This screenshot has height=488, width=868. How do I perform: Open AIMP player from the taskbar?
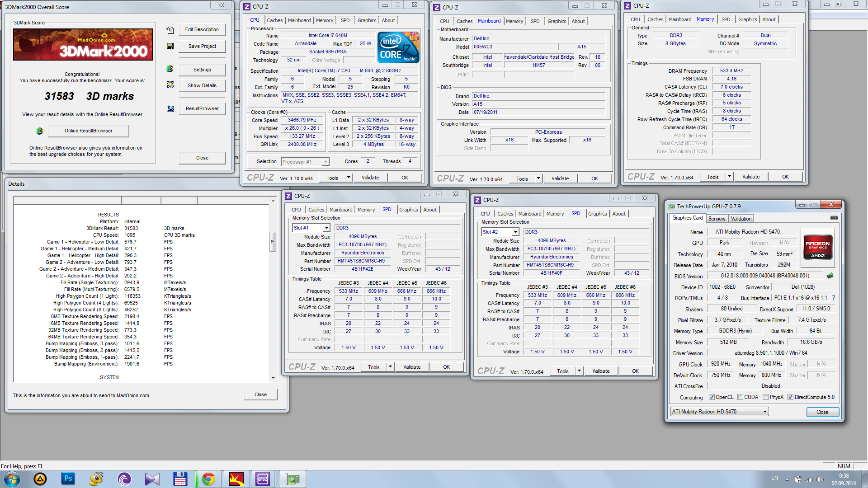point(40,479)
